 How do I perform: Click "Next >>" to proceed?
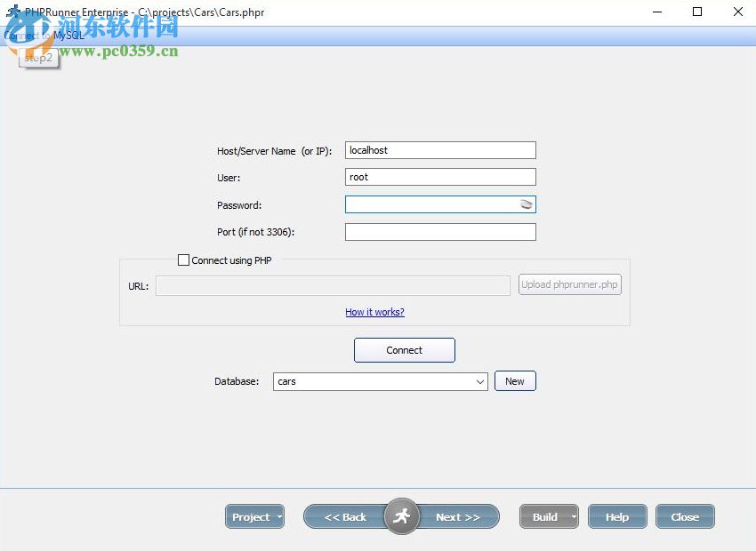click(458, 516)
